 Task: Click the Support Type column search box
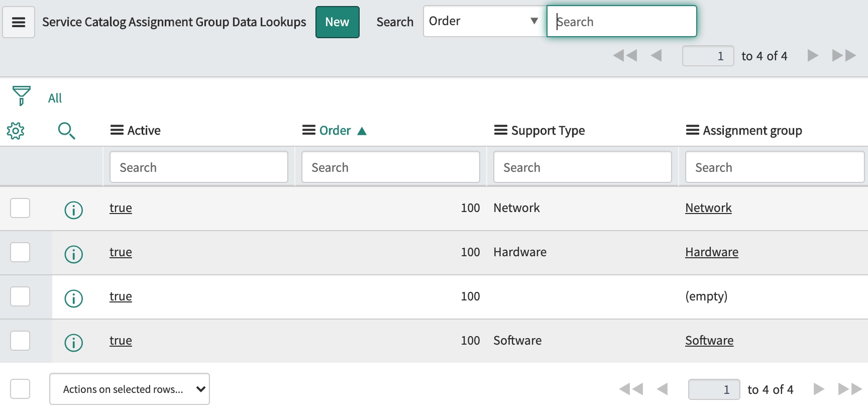coord(583,167)
